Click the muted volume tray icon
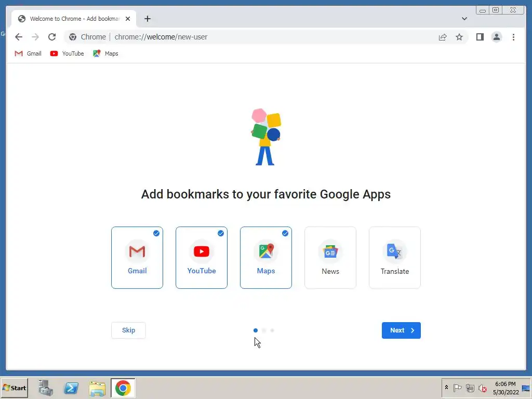 [482, 388]
